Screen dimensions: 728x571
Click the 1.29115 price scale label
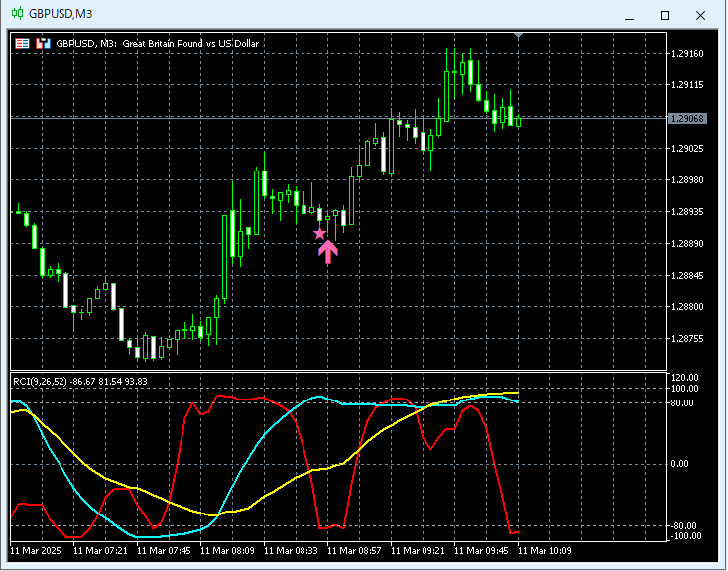[687, 85]
